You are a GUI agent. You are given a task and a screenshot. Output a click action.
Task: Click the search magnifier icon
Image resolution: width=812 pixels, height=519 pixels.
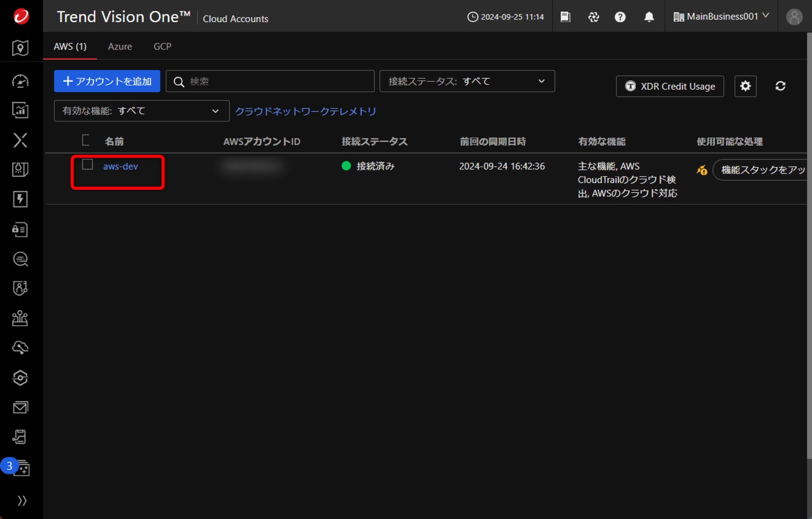coord(179,82)
